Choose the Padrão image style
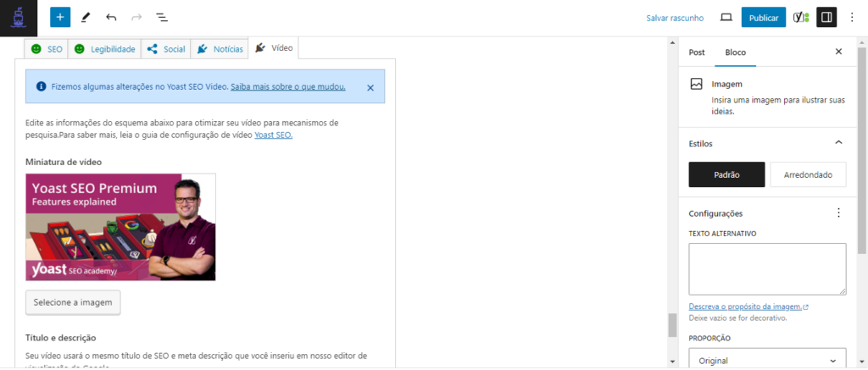Image resolution: width=868 pixels, height=370 pixels. click(726, 174)
